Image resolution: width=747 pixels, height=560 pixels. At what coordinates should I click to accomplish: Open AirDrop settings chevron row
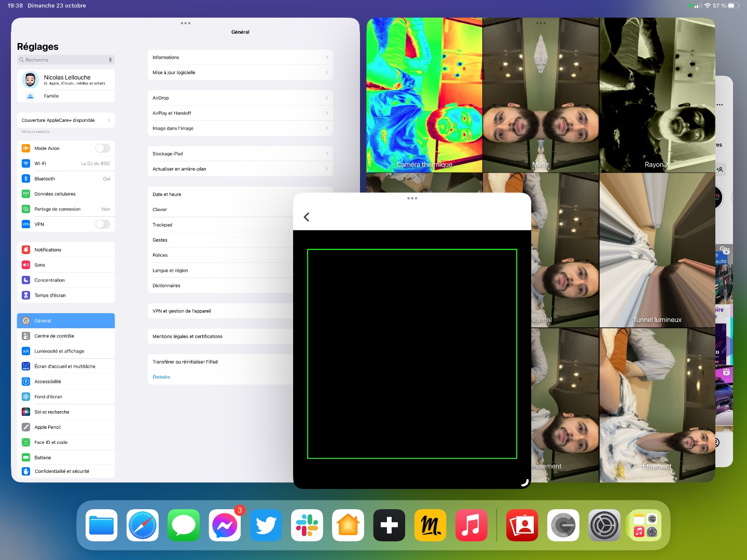[240, 98]
